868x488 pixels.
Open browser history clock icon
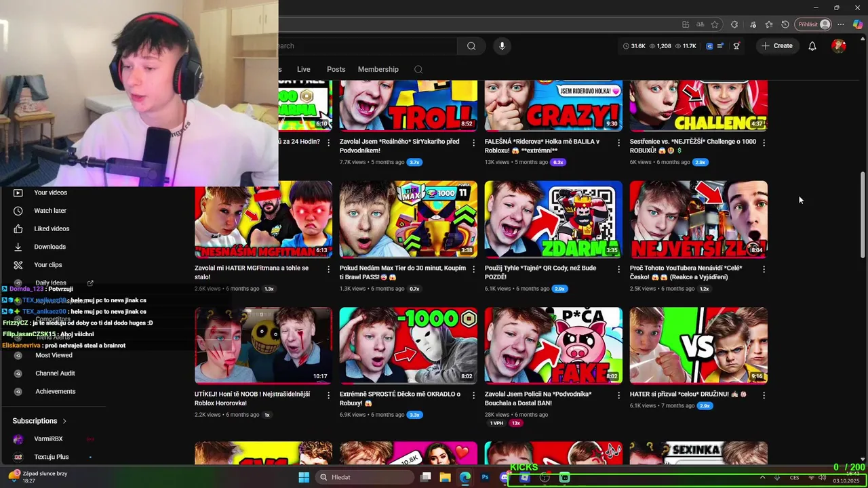(785, 24)
